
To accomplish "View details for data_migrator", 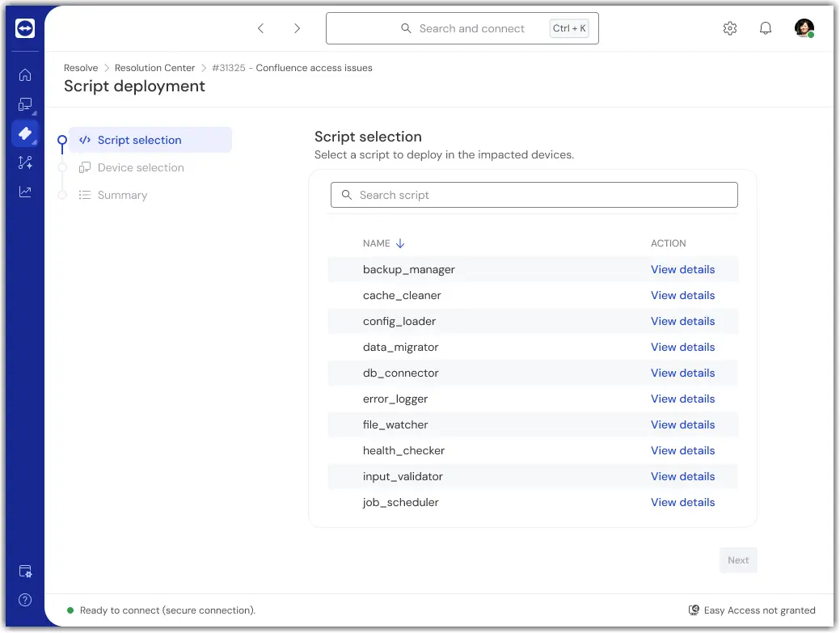I will (682, 347).
